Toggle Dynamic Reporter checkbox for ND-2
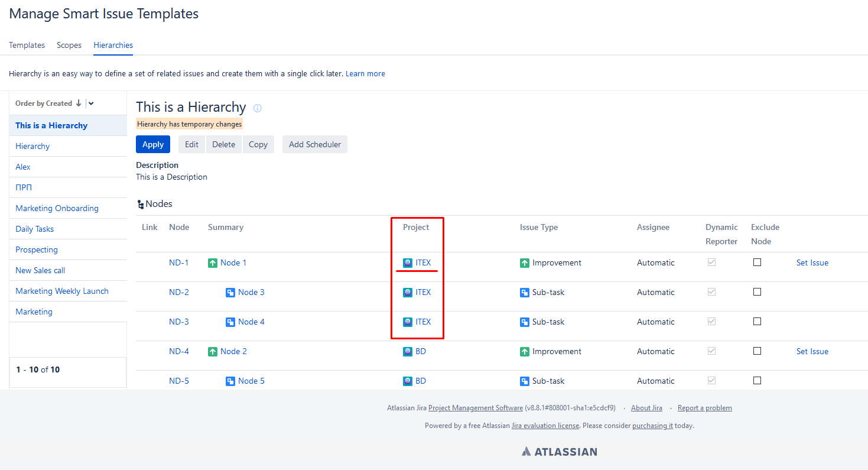Screen dimensions: 868x470 (x=711, y=292)
